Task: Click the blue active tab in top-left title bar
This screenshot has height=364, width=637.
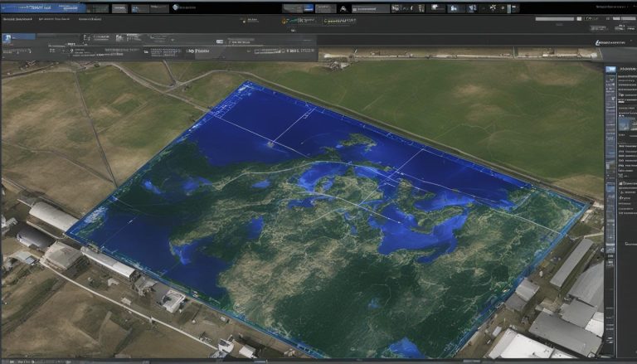Action: coord(43,7)
